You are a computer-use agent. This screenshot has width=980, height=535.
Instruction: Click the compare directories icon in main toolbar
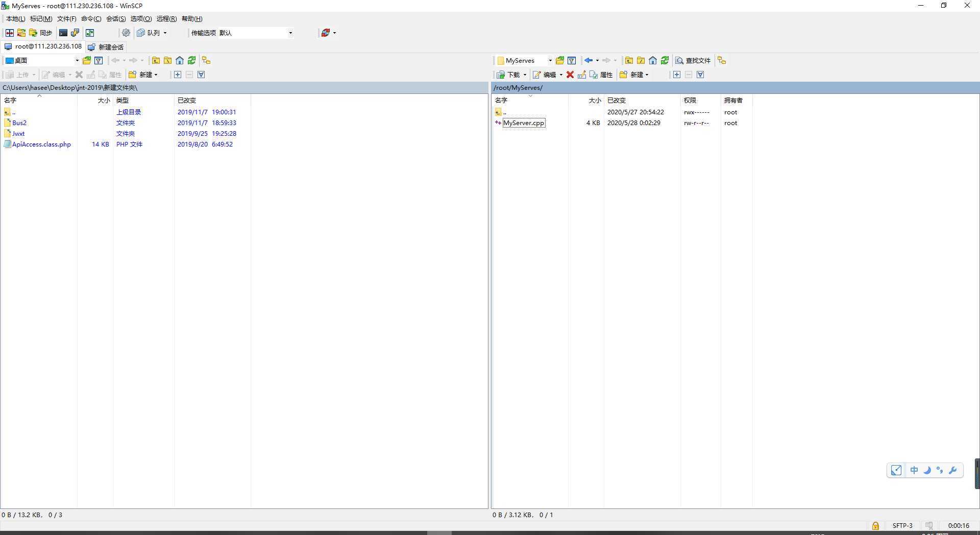point(10,33)
